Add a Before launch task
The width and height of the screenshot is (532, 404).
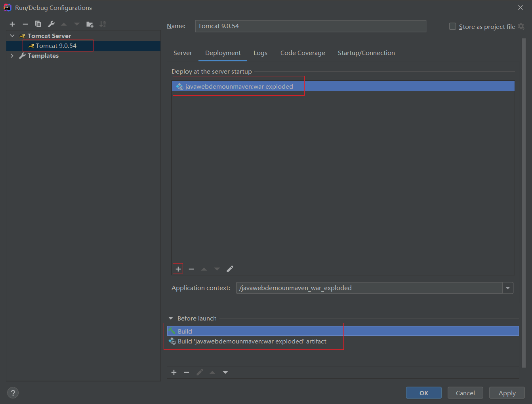pyautogui.click(x=174, y=372)
